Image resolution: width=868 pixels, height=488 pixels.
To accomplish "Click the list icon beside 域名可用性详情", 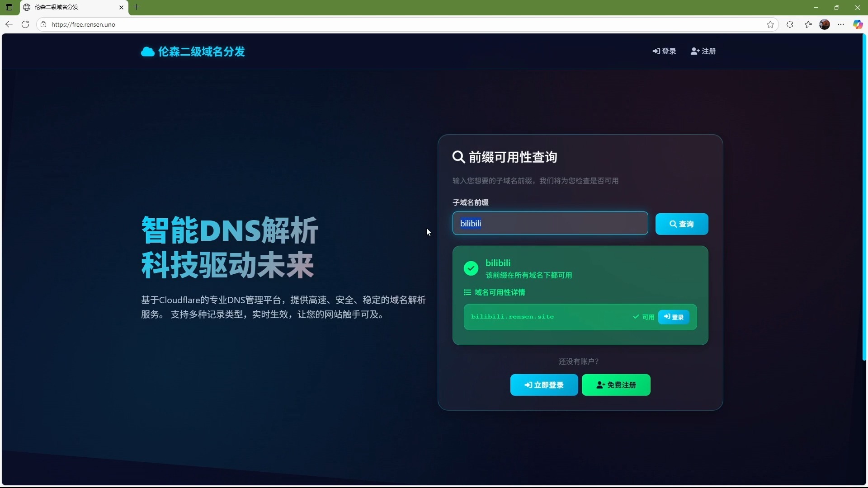I will (x=467, y=292).
